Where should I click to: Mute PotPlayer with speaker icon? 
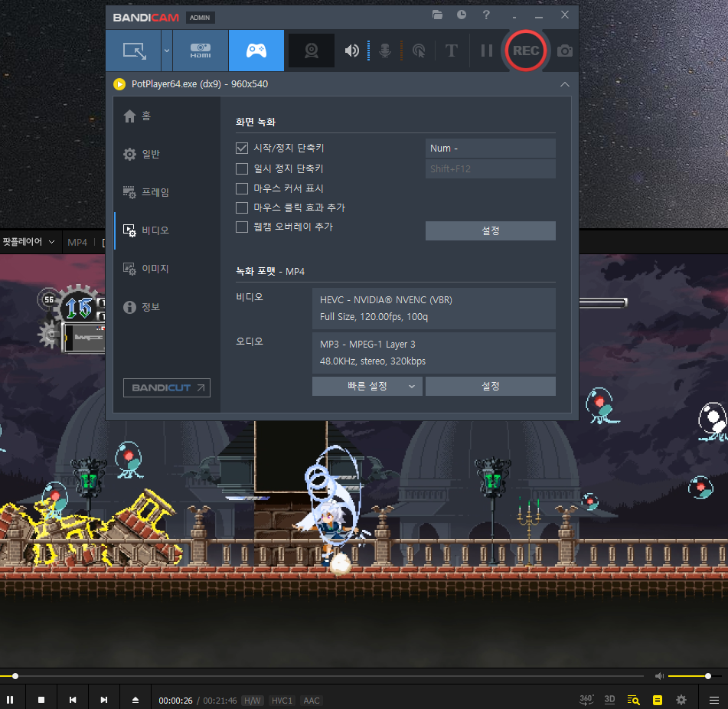(659, 676)
